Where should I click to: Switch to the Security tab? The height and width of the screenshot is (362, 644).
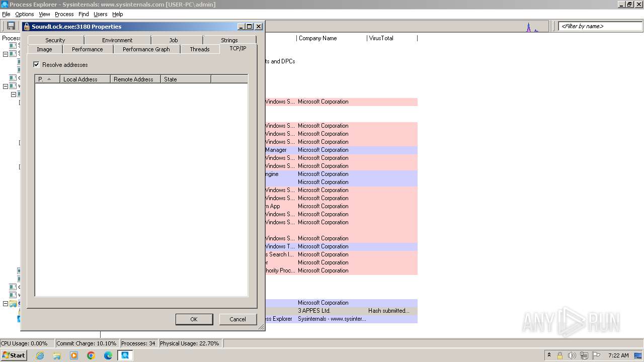click(x=55, y=40)
